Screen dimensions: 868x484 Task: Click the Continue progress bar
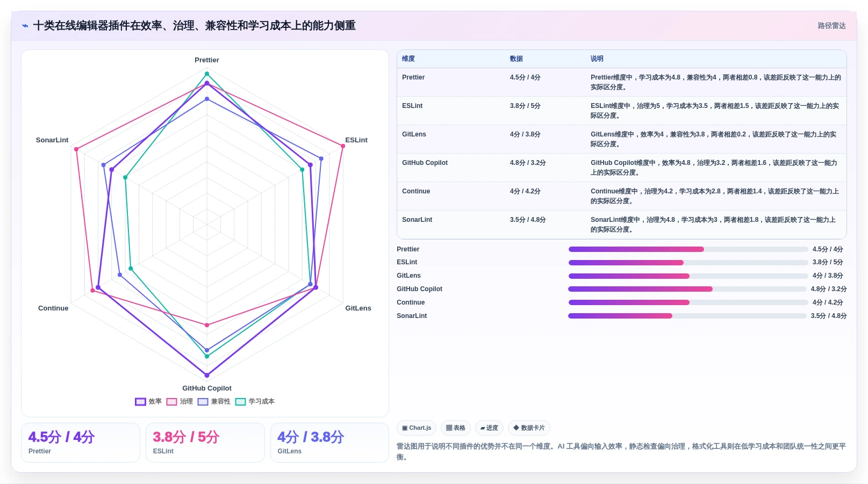(x=688, y=302)
